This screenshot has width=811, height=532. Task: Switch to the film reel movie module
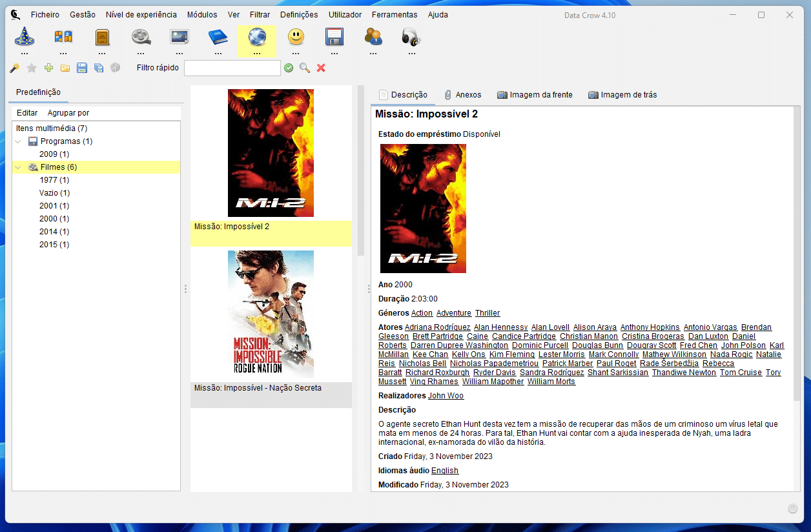pyautogui.click(x=141, y=37)
